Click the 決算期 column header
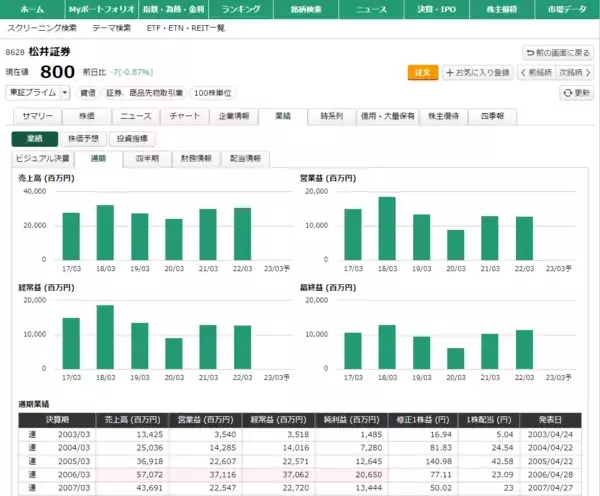The width and height of the screenshot is (600, 496). 57,420
